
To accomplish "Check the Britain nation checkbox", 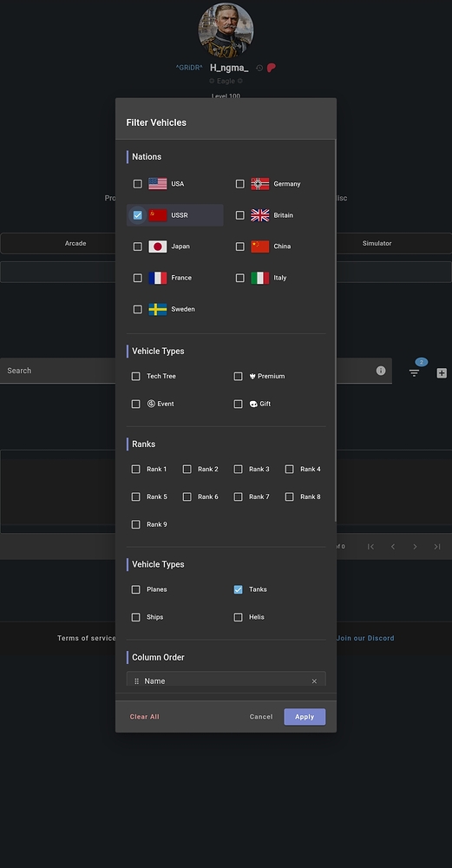I will (240, 215).
